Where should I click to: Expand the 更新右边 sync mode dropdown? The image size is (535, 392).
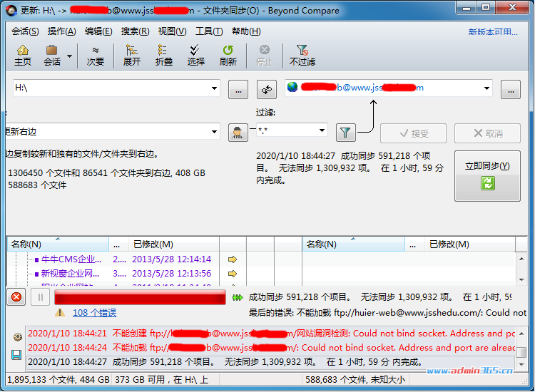coord(214,132)
